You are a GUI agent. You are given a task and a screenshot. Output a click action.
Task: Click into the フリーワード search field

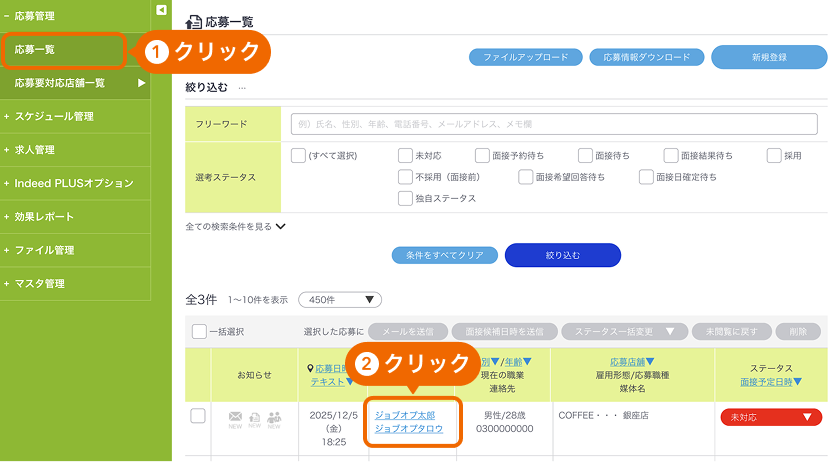(x=554, y=124)
